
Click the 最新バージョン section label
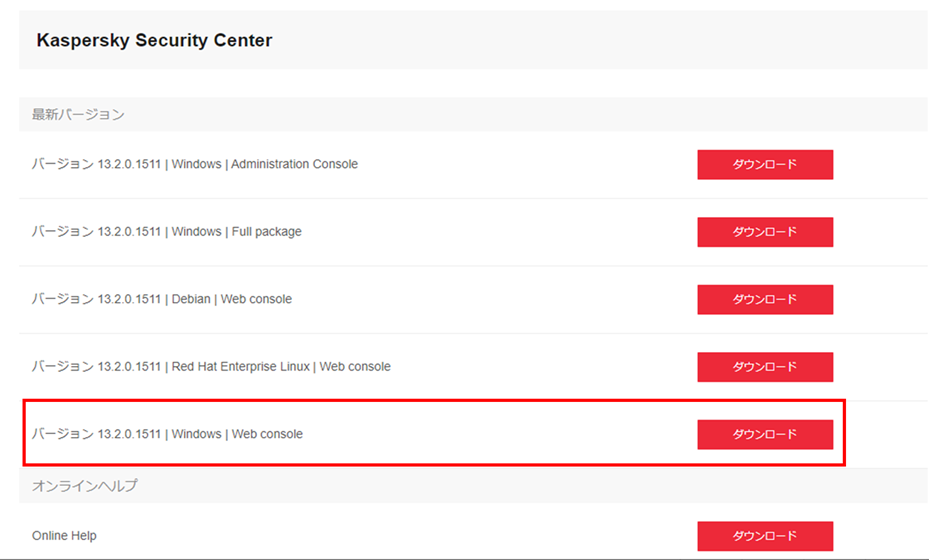coord(78,114)
